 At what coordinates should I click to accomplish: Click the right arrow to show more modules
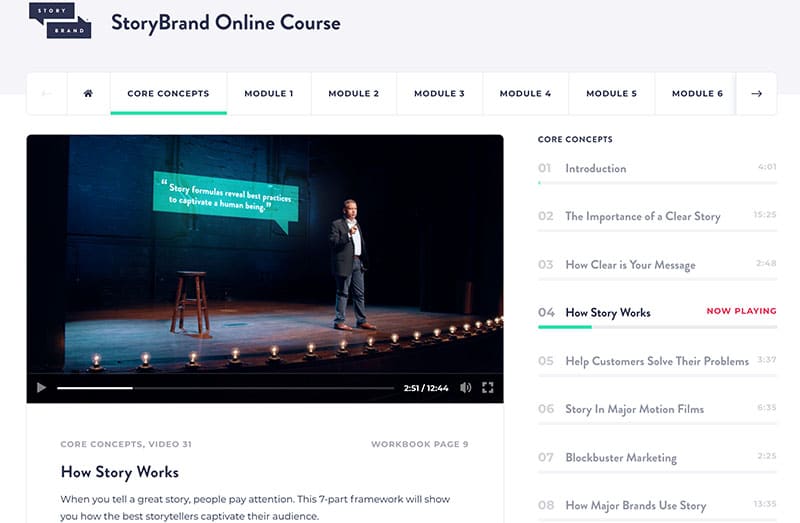(757, 93)
